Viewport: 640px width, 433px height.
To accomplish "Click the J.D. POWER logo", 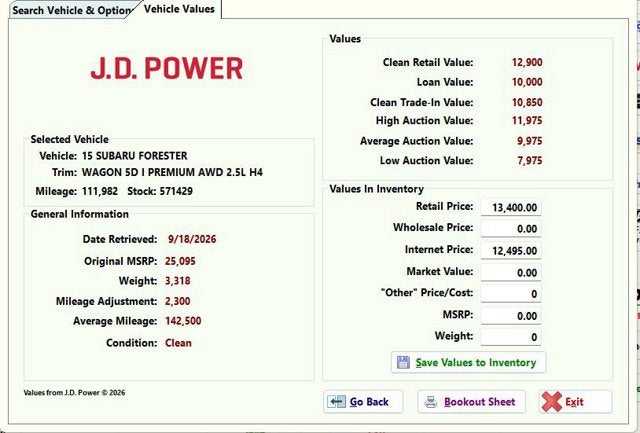I will tap(167, 68).
